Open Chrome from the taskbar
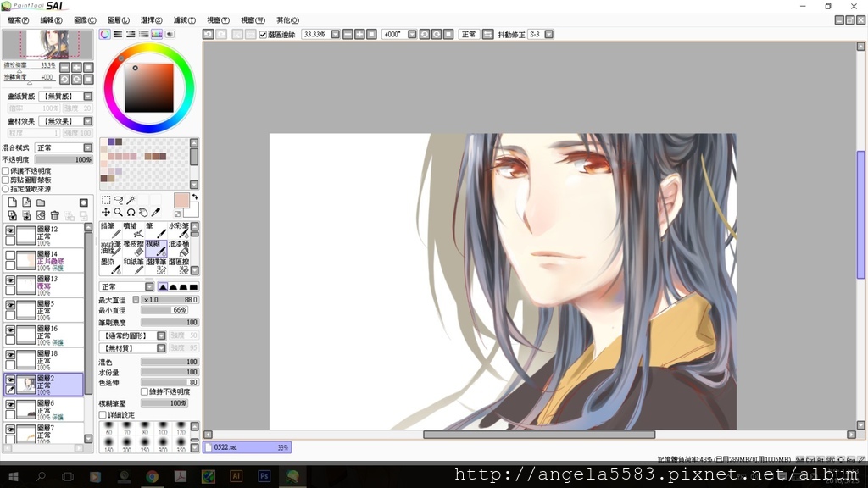Viewport: 868px width, 488px height. (153, 476)
